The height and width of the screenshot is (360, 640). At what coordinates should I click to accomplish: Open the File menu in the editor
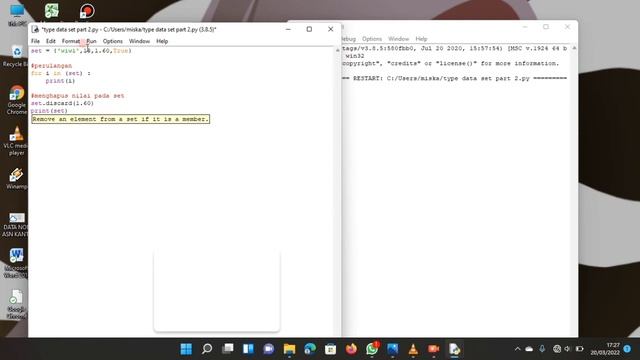pos(36,41)
